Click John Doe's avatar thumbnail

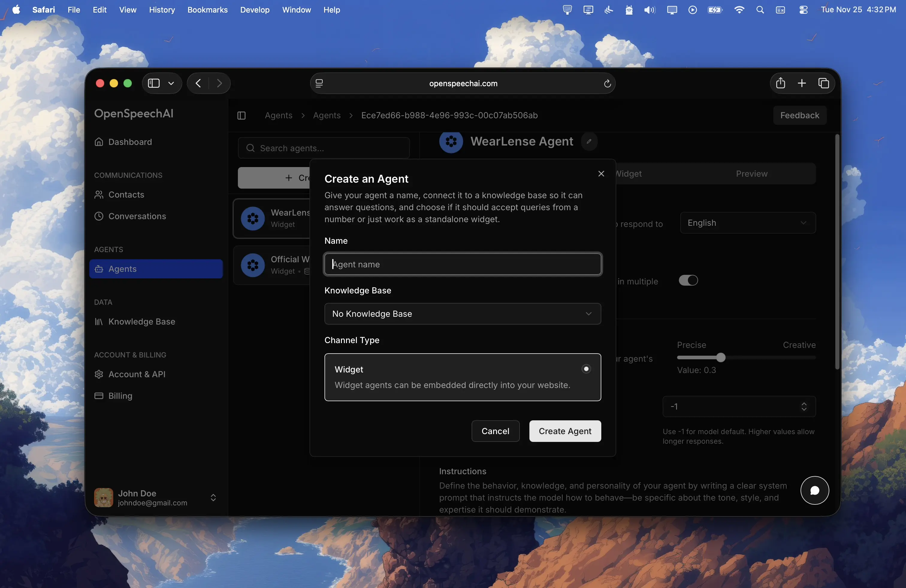tap(104, 498)
